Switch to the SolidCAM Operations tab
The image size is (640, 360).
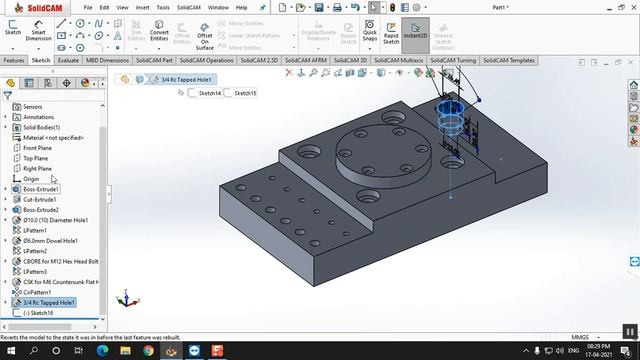pyautogui.click(x=206, y=60)
